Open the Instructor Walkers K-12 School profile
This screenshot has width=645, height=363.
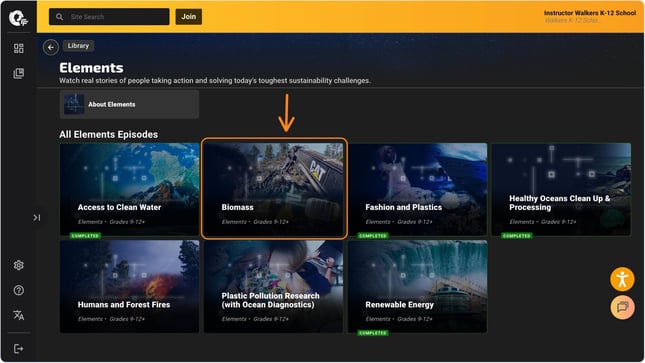tap(590, 16)
